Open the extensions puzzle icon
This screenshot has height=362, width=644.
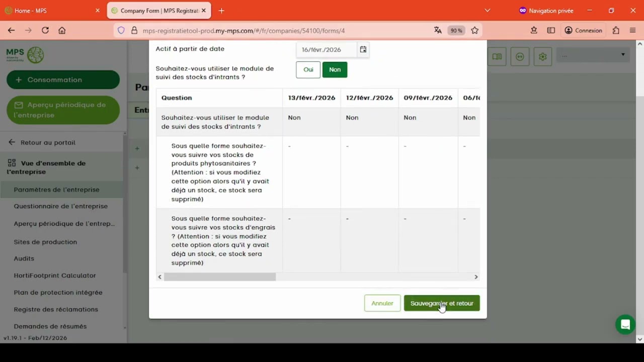coord(616,30)
